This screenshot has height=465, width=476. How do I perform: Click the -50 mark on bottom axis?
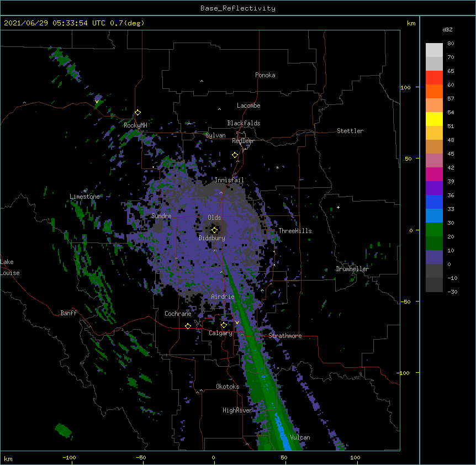[x=141, y=457]
